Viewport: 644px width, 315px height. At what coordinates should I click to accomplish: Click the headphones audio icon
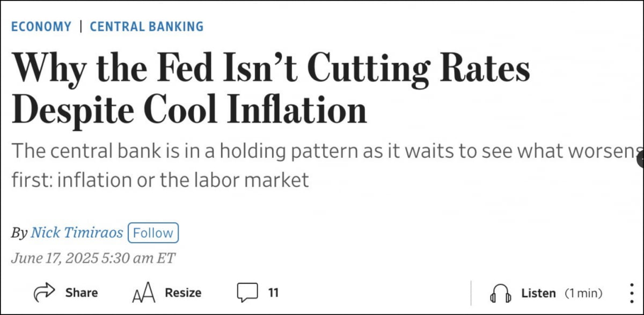pos(500,294)
